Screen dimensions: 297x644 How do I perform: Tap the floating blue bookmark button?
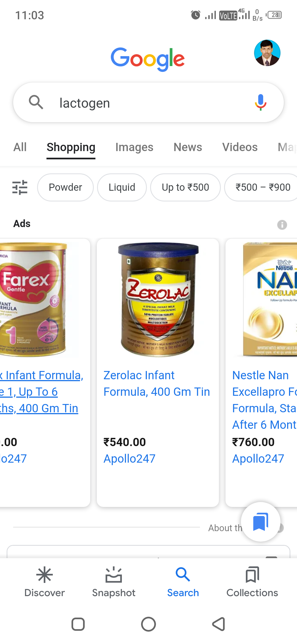click(260, 522)
